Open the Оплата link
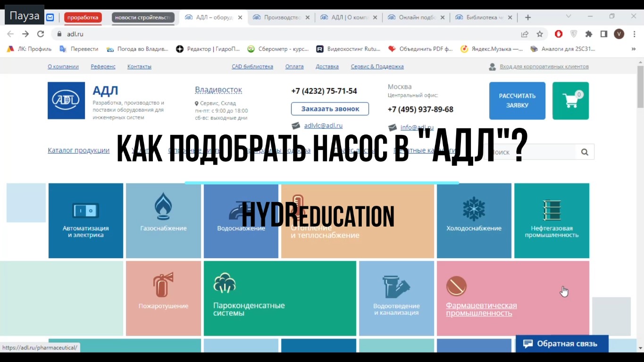Viewport: 644px width, 362px height. click(x=294, y=67)
